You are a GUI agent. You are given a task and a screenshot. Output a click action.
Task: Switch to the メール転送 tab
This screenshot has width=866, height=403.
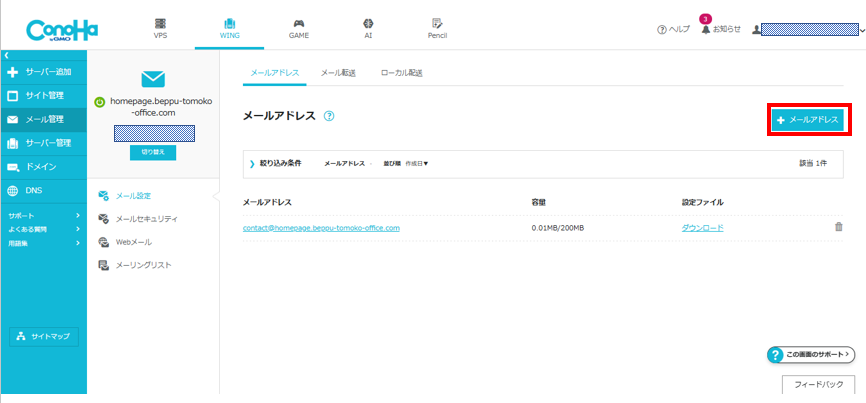coord(338,73)
